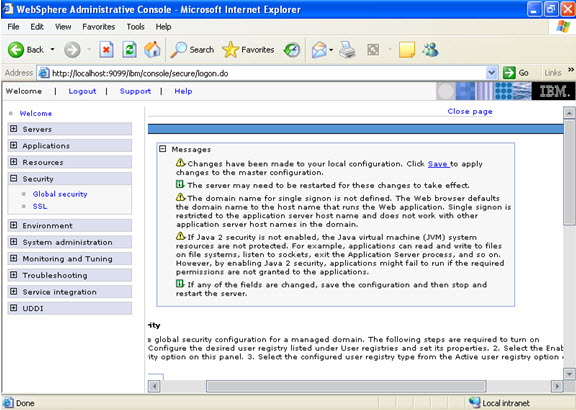The height and width of the screenshot is (410, 576).
Task: Expand the Environment section
Action: (x=14, y=225)
